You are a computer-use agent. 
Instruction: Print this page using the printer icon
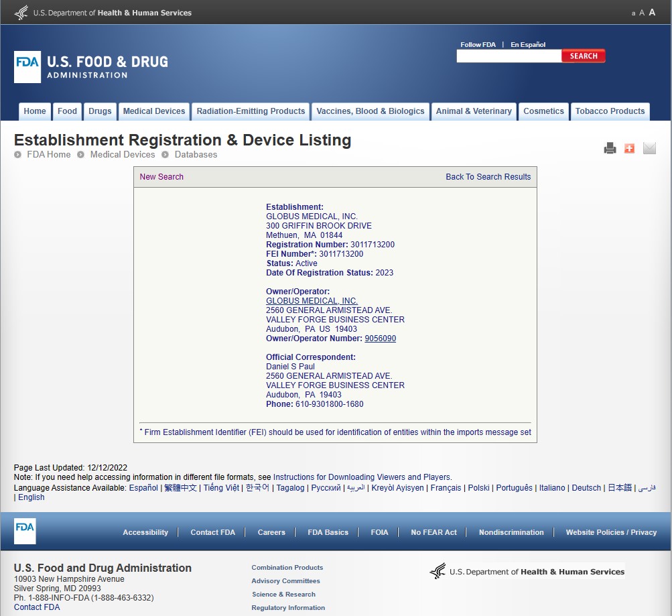tap(610, 148)
